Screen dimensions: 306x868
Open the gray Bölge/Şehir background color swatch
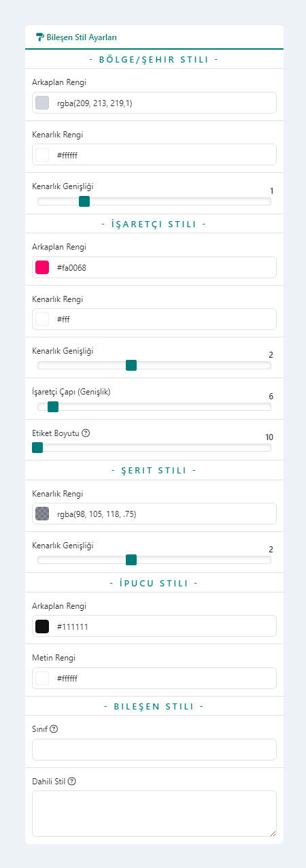click(x=42, y=103)
